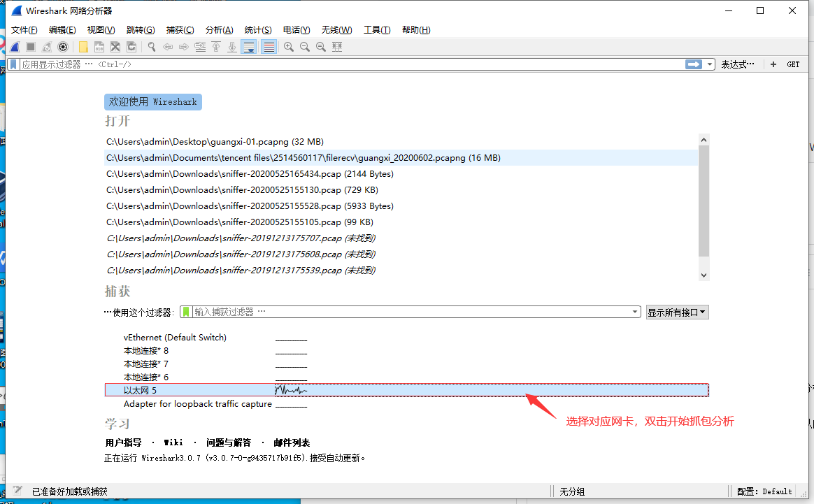Click the GET filter shortcut button
This screenshot has width=814, height=504.
coord(793,64)
